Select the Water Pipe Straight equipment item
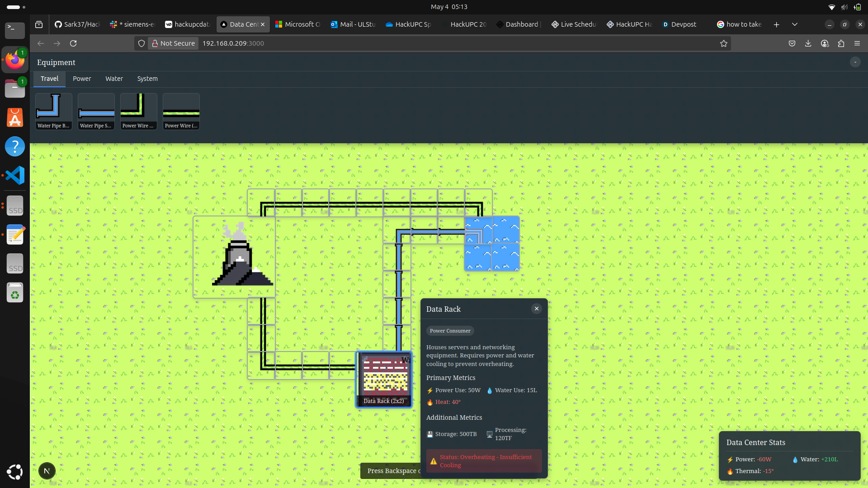 tap(96, 111)
